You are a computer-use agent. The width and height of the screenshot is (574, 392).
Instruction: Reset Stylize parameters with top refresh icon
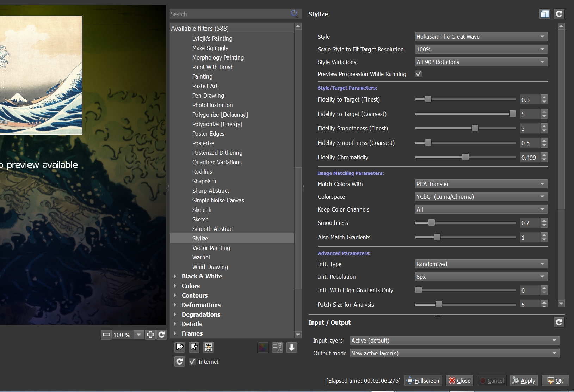point(559,14)
